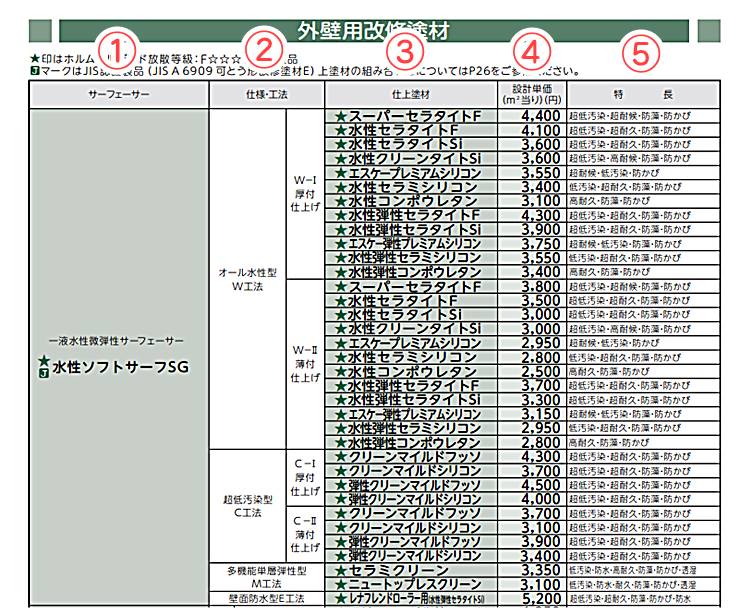This screenshot has height=614, width=740.
Task: Select the 壁面防水型E工法 cell
Action: pyautogui.click(x=267, y=599)
